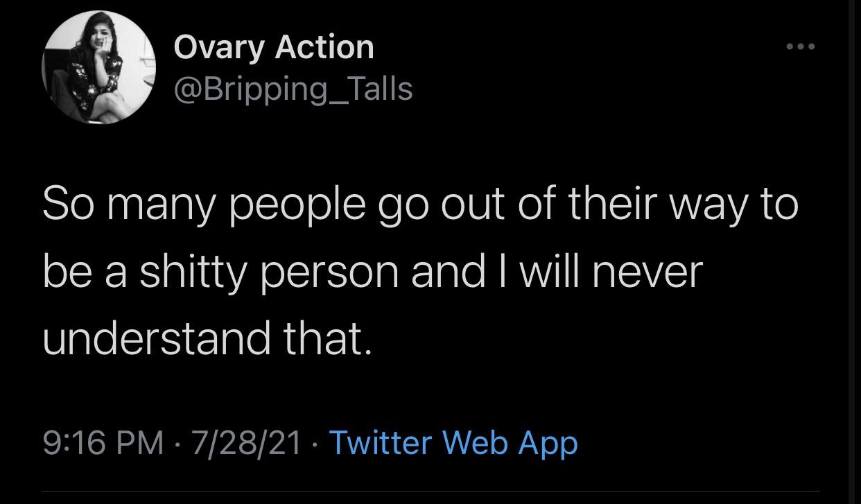The image size is (861, 504).
Task: Open the Ovary Action display name
Action: (273, 47)
